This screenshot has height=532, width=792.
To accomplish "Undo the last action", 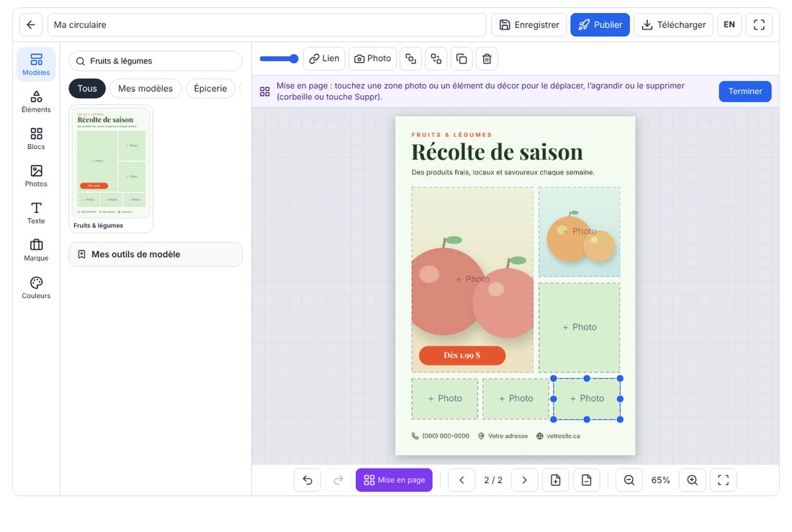I will coord(307,480).
